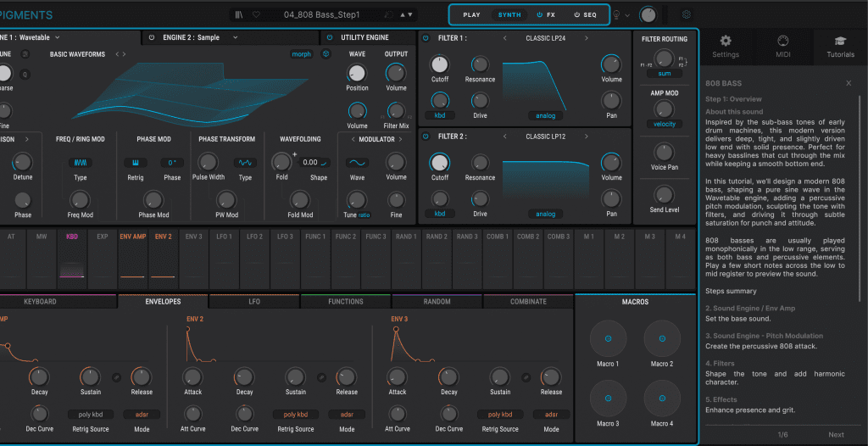Open the preset browser library icon
The width and height of the screenshot is (868, 446).
240,14
